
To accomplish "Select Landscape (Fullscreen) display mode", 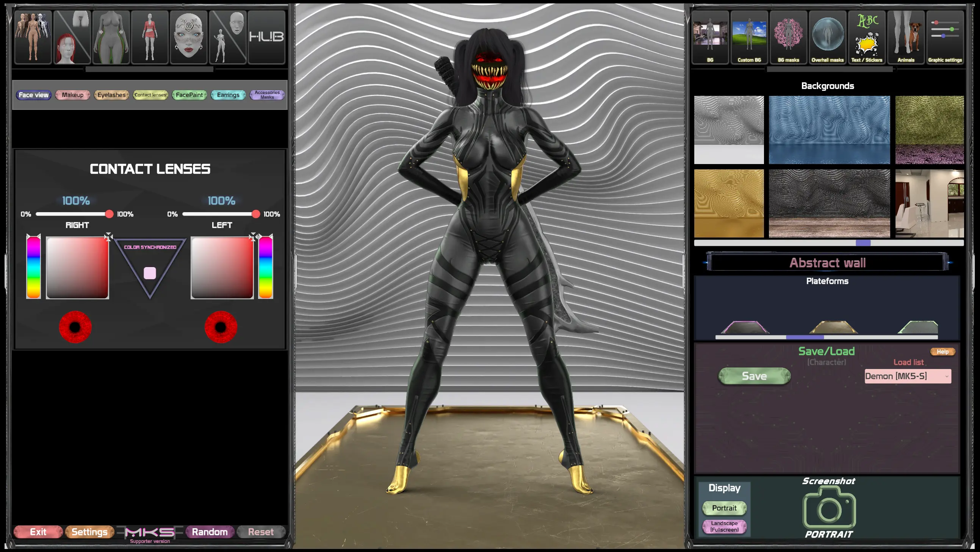I will 724,527.
